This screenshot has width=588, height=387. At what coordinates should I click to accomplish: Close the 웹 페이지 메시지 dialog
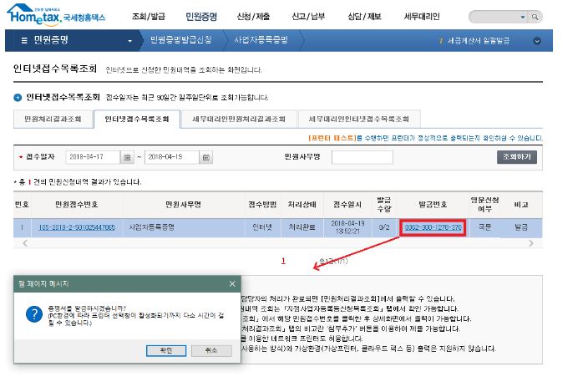[232, 284]
